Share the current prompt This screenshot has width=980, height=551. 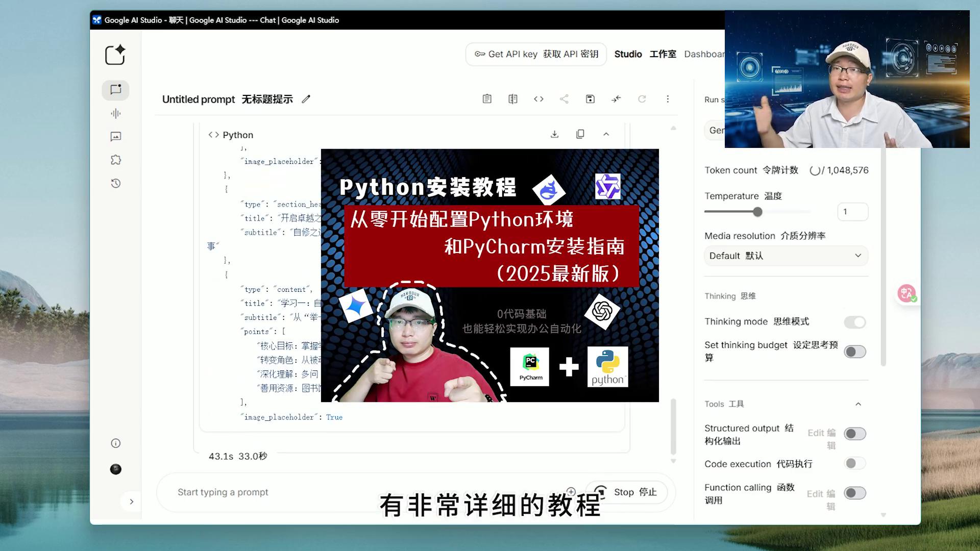click(x=564, y=99)
